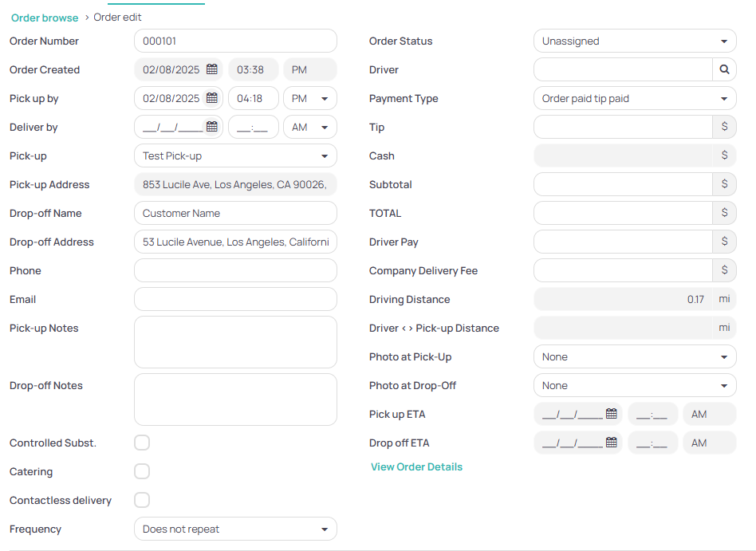The image size is (756, 551).
Task: Click dollar sign icon beside TOTAL
Action: tap(724, 213)
